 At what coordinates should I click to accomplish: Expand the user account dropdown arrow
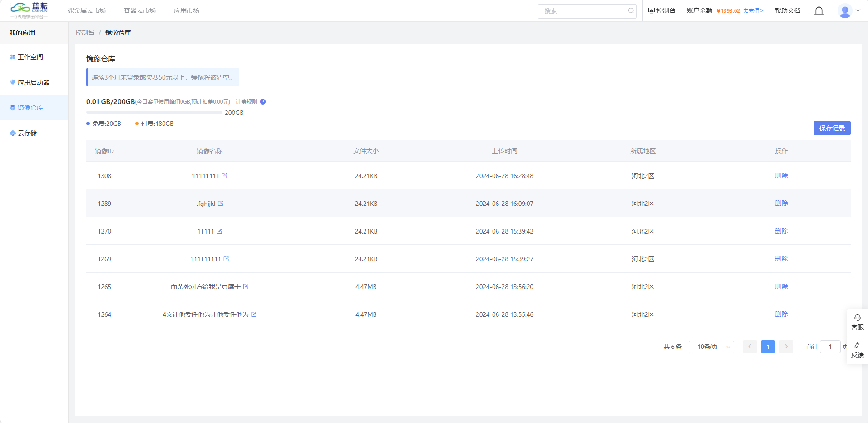858,10
